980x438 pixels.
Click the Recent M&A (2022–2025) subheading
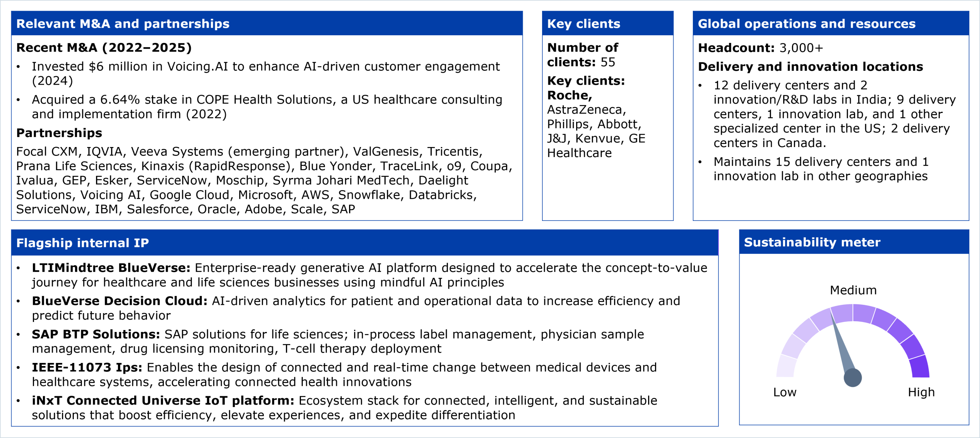tap(104, 47)
